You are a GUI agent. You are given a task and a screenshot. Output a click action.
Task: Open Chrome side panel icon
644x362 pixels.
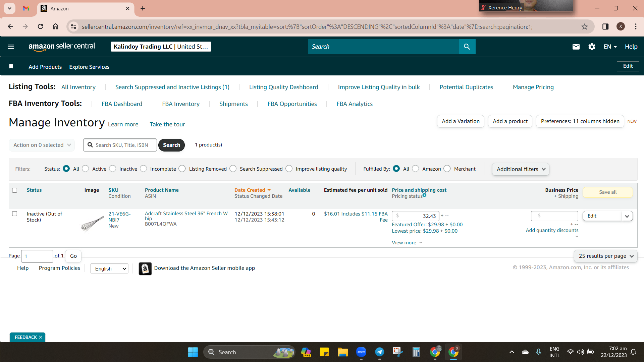(605, 26)
